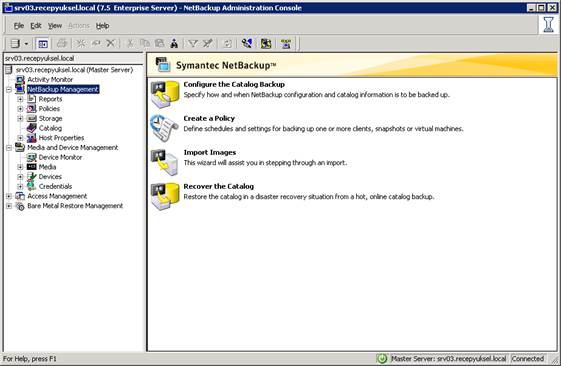
Task: Click the New (star) toolbar icon
Action: (81, 44)
